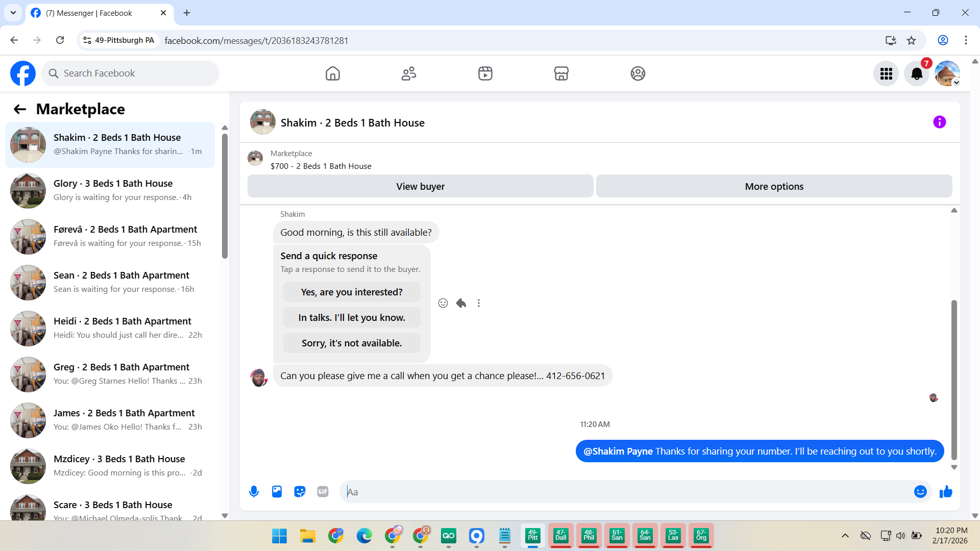Screen dimensions: 980x551
Task: Open the sticker picker icon
Action: click(x=300, y=491)
